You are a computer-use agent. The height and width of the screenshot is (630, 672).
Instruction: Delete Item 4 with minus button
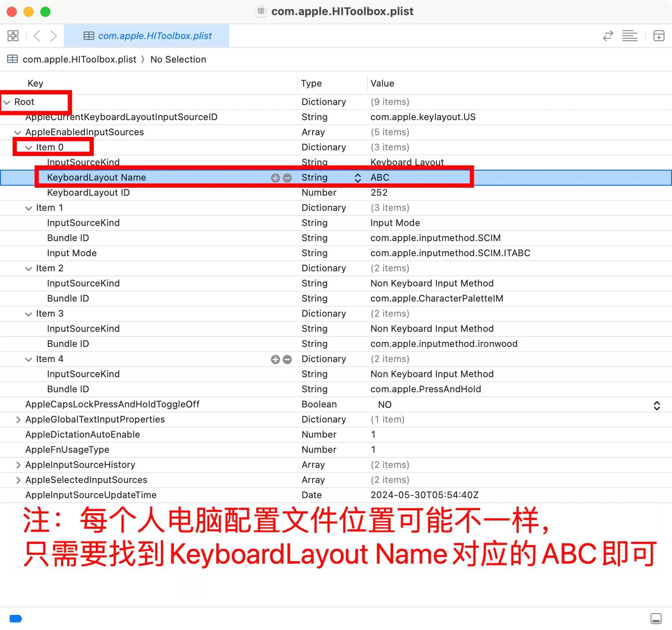pos(287,360)
